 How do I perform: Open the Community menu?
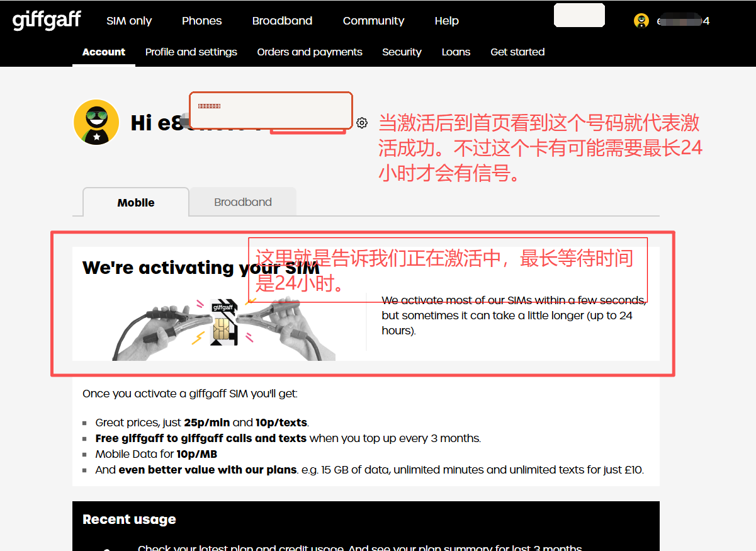373,21
